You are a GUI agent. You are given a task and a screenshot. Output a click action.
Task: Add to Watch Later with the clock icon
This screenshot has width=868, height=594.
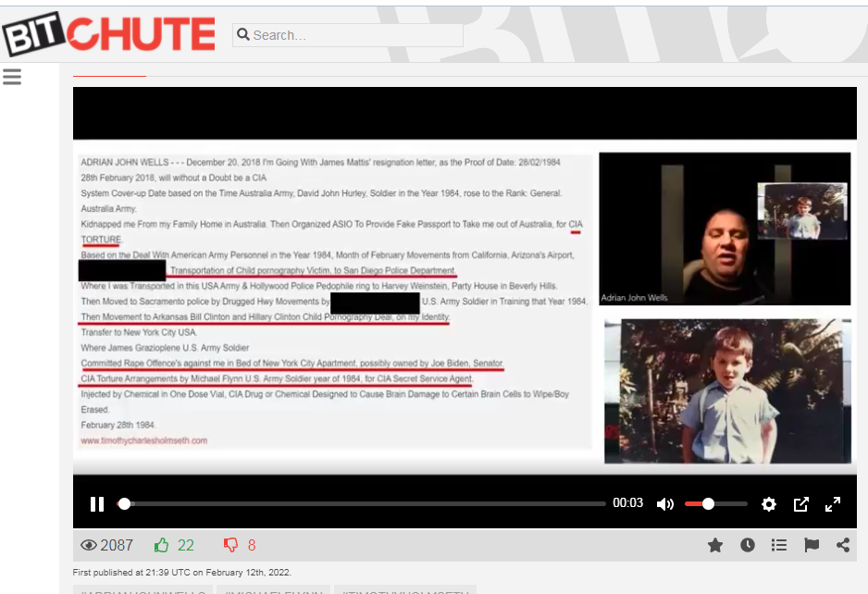[x=748, y=545]
